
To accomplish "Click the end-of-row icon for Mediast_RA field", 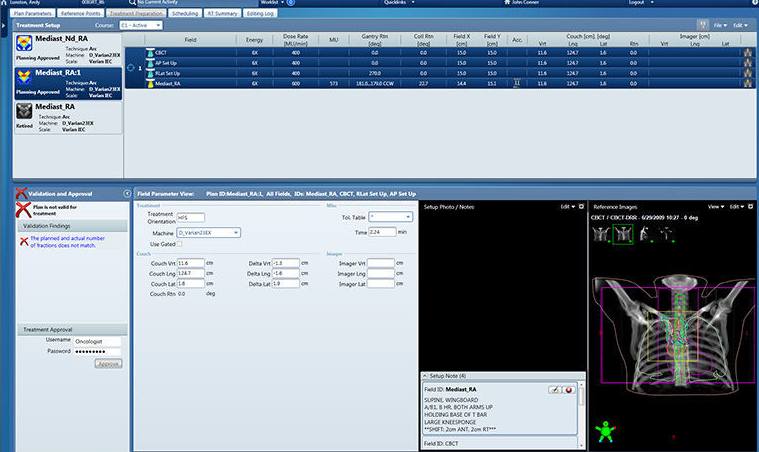I will pos(748,83).
